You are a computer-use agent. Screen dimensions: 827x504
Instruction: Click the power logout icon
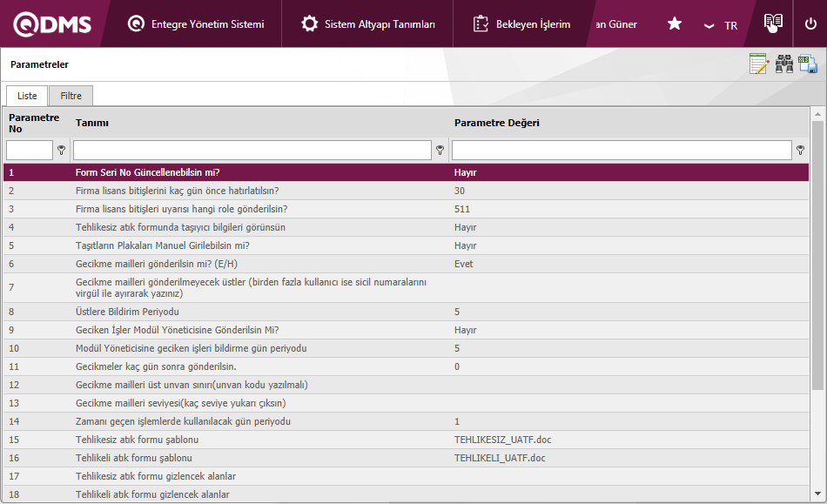pyautogui.click(x=810, y=24)
